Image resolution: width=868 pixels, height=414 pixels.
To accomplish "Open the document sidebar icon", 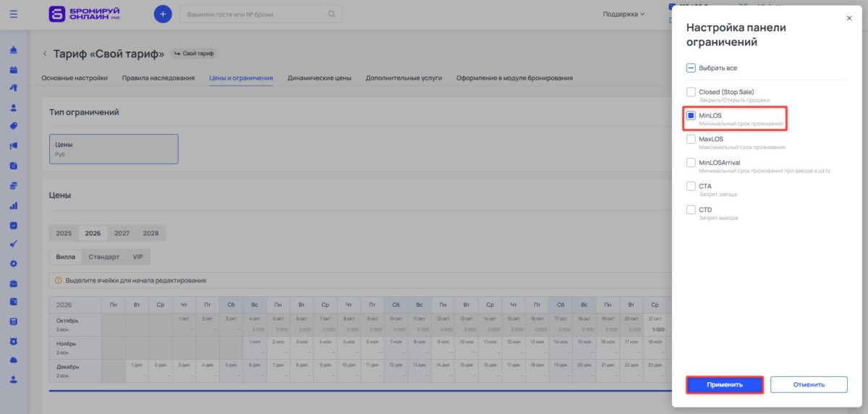I will tap(14, 166).
